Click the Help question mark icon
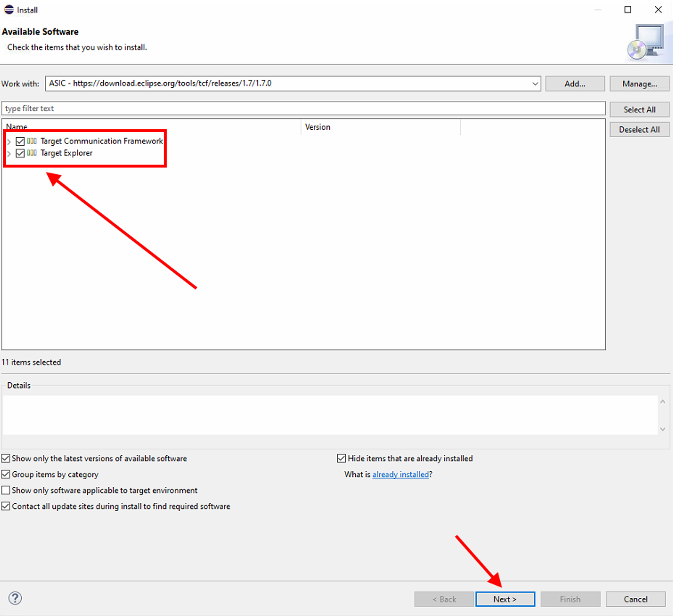The height and width of the screenshot is (616, 673). click(x=15, y=598)
